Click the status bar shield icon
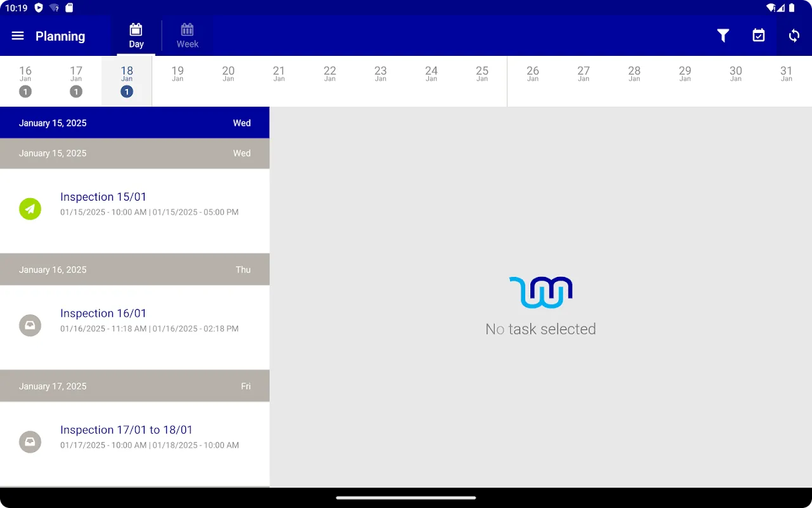 (x=39, y=8)
